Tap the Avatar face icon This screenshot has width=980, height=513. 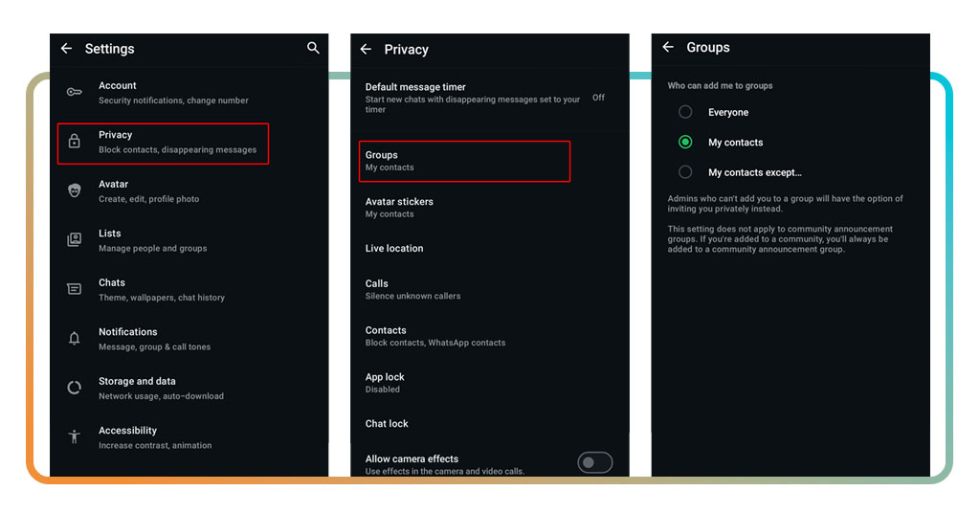coord(74,190)
